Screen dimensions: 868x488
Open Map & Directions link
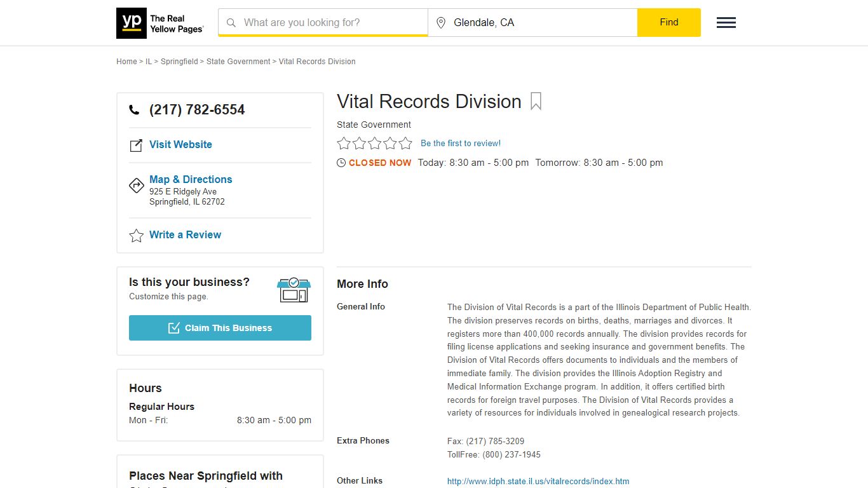pyautogui.click(x=191, y=179)
